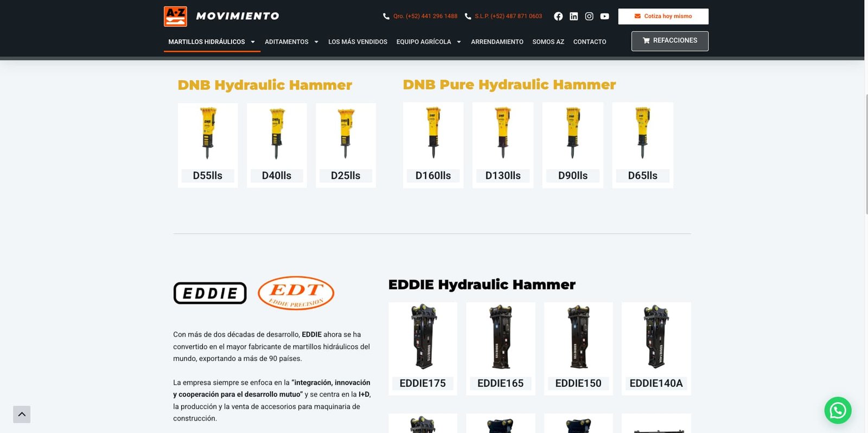This screenshot has height=433, width=868.
Task: Select the D40IIs hammer image
Action: click(x=277, y=133)
